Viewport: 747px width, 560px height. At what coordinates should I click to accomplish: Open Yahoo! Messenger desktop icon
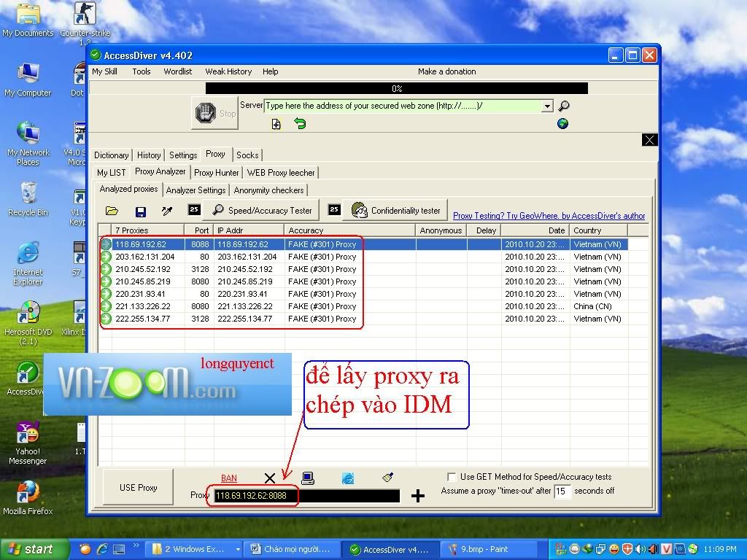coord(28,443)
